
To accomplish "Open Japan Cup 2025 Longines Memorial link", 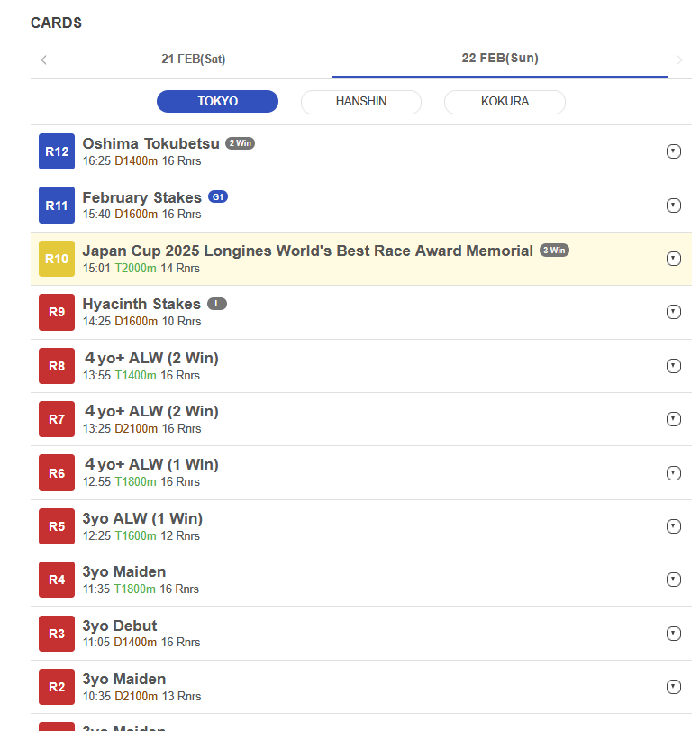I will [x=307, y=251].
